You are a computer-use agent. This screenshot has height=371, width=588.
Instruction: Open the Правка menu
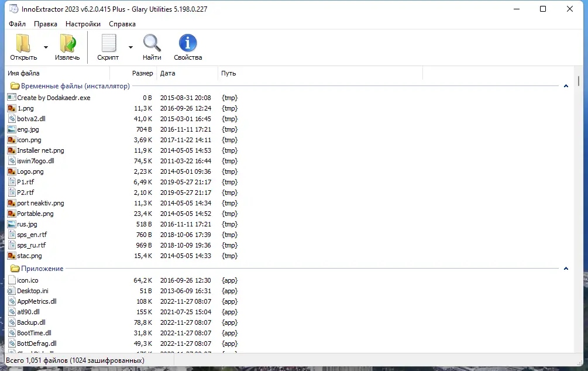coord(46,24)
